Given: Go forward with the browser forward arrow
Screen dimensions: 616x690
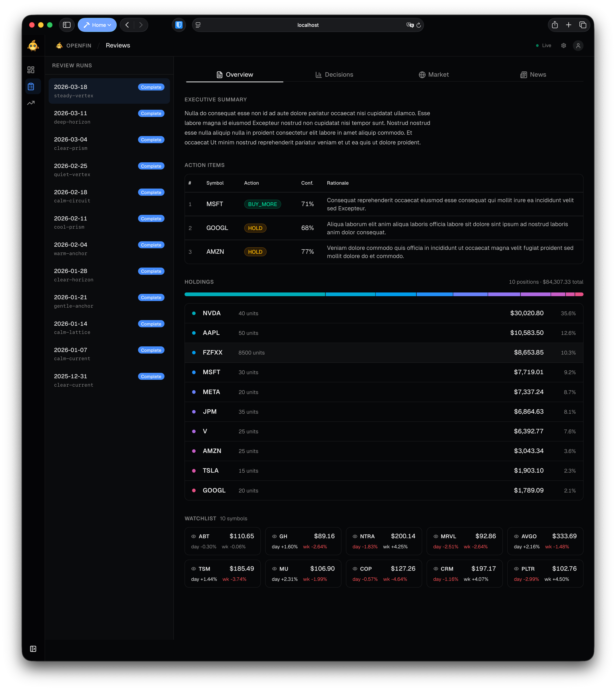Looking at the screenshot, I should point(141,25).
